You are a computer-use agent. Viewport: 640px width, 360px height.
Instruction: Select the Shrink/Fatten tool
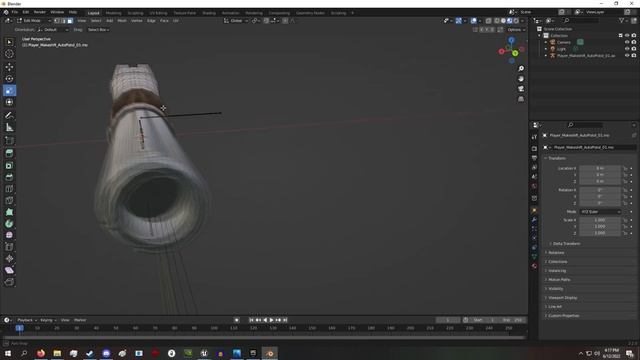(9, 258)
